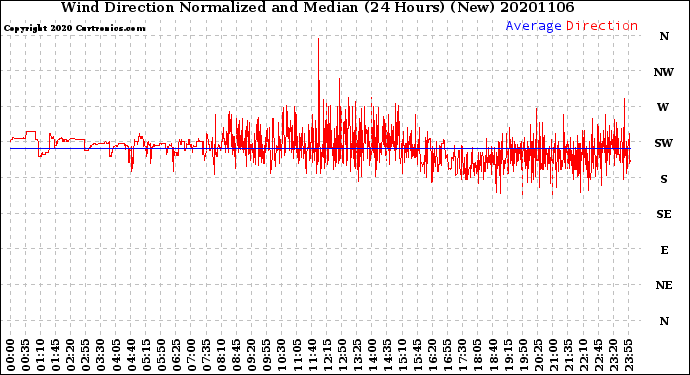Click the '16:20' time axis label
Image resolution: width=690 pixels, height=375 pixels.
[432, 355]
